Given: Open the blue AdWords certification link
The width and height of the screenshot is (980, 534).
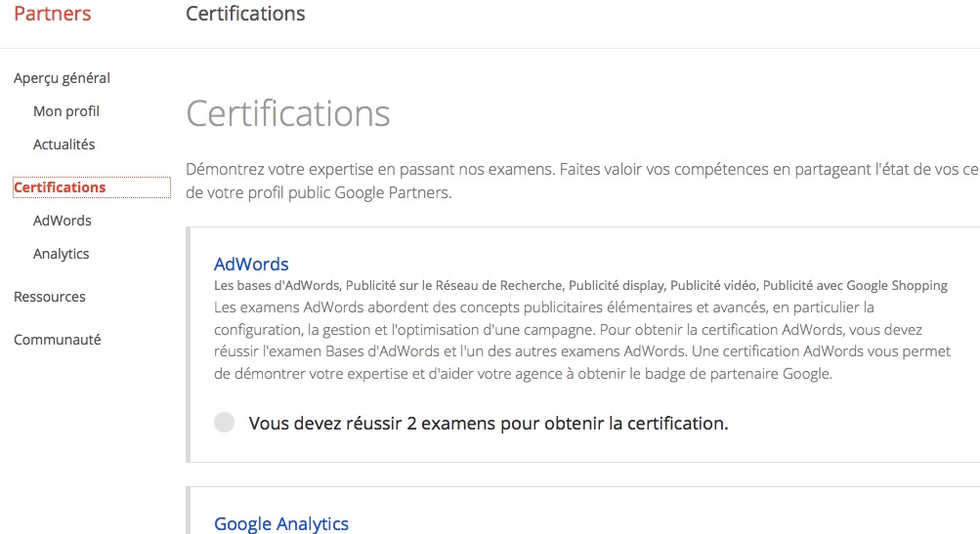Looking at the screenshot, I should [x=251, y=264].
